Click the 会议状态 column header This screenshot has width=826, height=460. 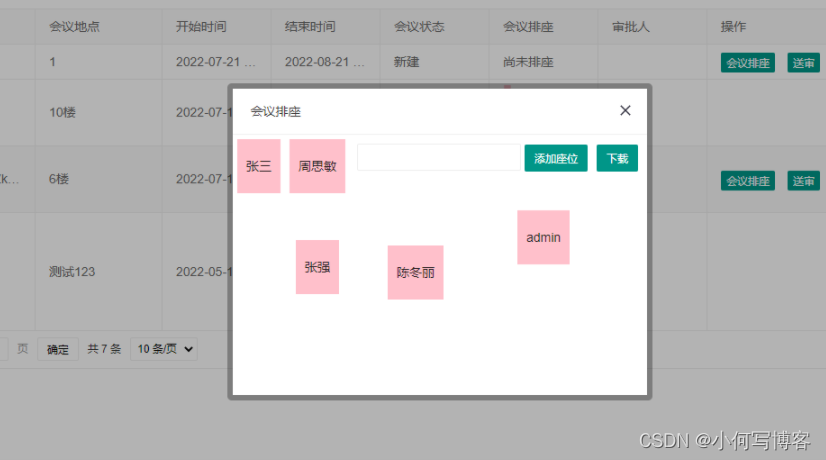pos(419,26)
